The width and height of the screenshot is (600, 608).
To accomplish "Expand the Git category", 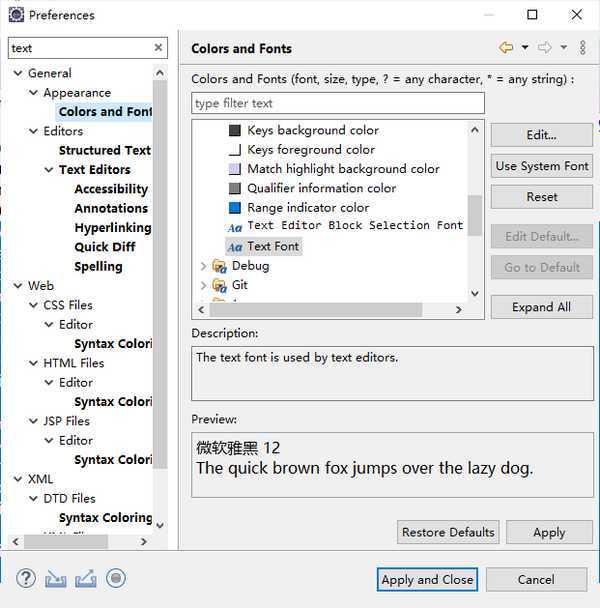I will pyautogui.click(x=204, y=285).
